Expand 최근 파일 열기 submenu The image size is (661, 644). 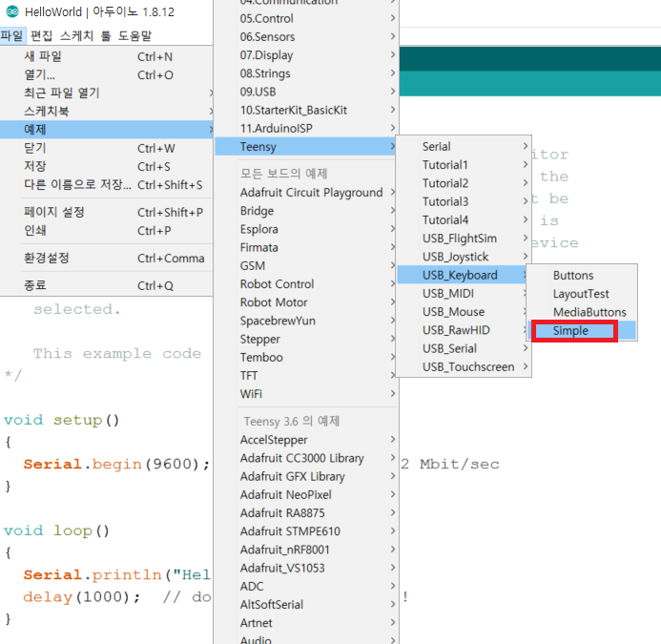point(106,93)
